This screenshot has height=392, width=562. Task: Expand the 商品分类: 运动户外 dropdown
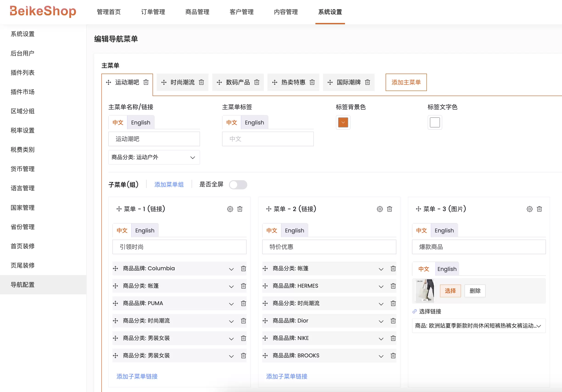coord(191,157)
